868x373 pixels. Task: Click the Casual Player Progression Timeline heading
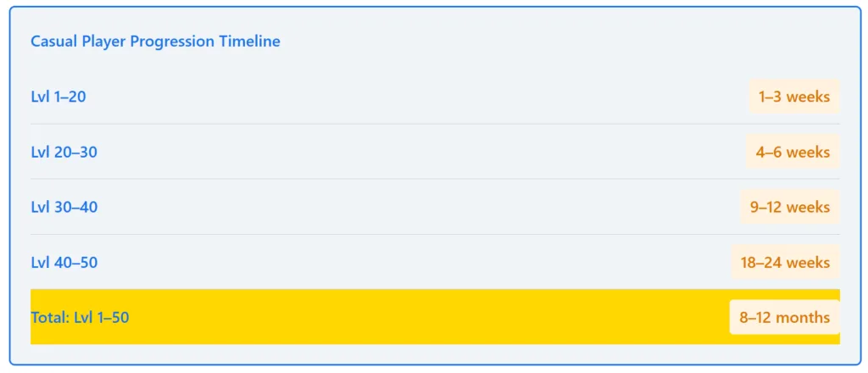155,41
